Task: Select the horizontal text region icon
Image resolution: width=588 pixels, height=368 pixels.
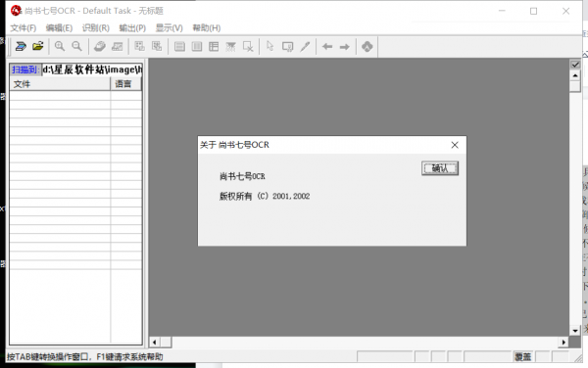Action: pos(179,46)
